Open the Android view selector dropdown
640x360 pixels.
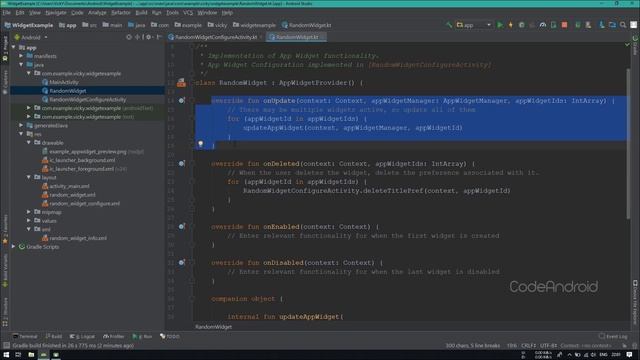point(31,37)
